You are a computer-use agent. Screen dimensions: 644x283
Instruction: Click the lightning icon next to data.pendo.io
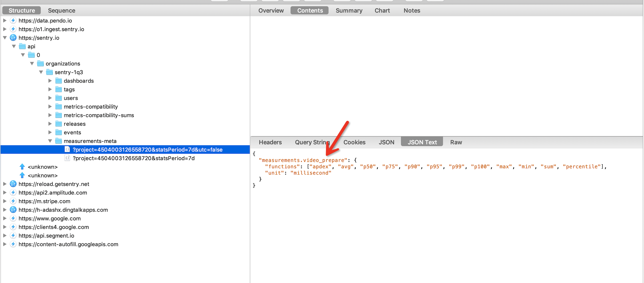pos(13,20)
